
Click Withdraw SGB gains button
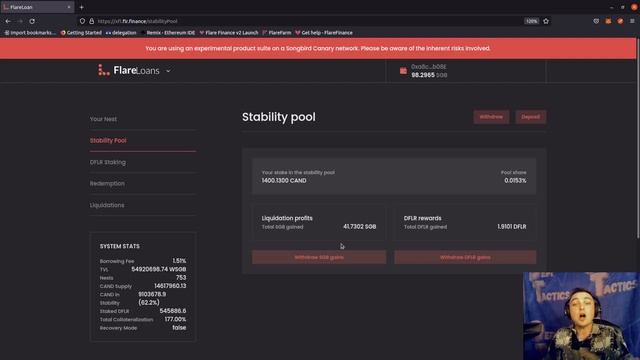(319, 257)
